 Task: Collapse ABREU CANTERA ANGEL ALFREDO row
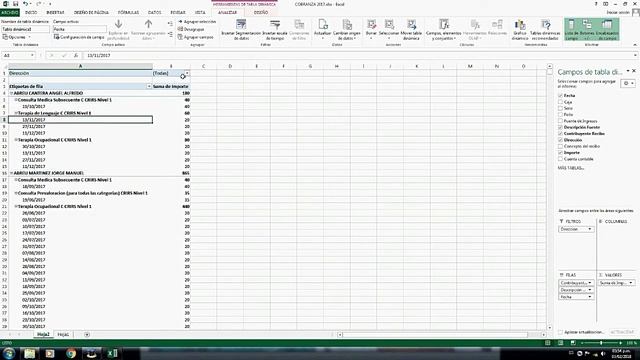pos(11,93)
